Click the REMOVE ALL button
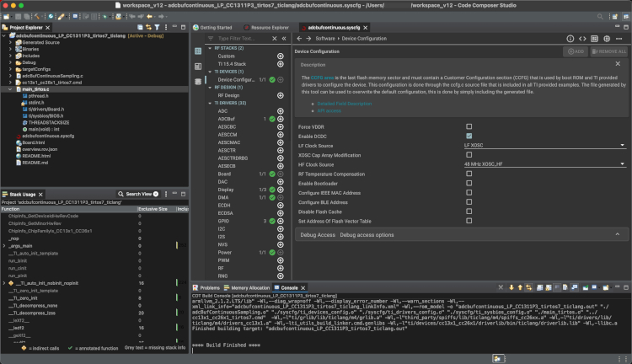The image size is (632, 364). coord(609,51)
